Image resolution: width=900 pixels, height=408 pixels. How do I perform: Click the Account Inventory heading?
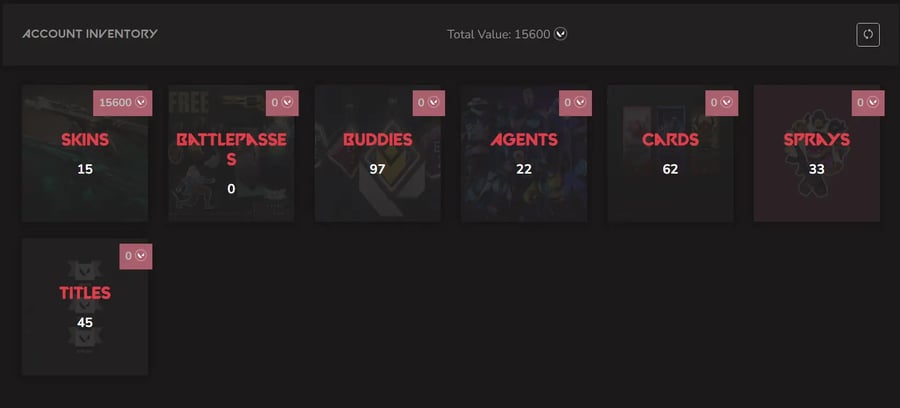(x=90, y=34)
